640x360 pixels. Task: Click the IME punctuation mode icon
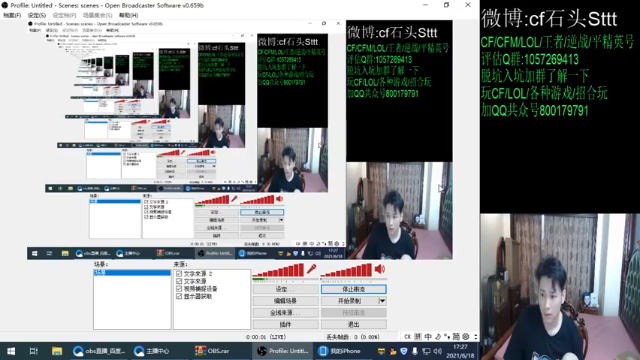point(447,337)
